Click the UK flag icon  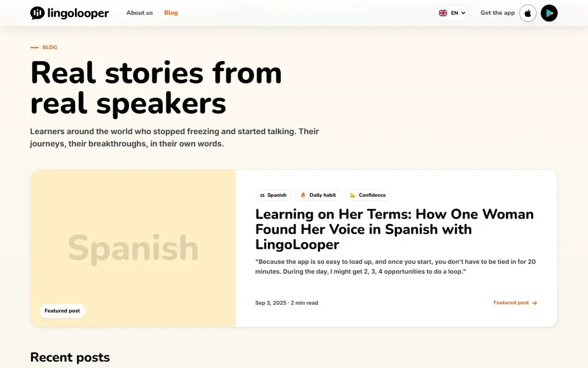tap(443, 13)
